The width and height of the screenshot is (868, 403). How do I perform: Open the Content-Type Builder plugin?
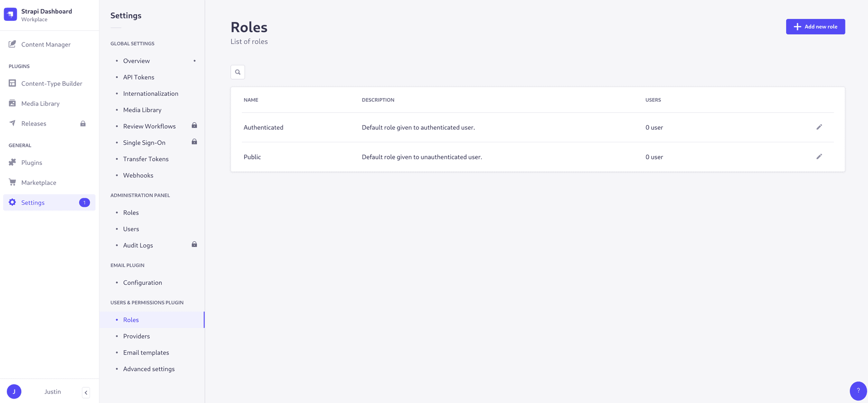tap(52, 84)
